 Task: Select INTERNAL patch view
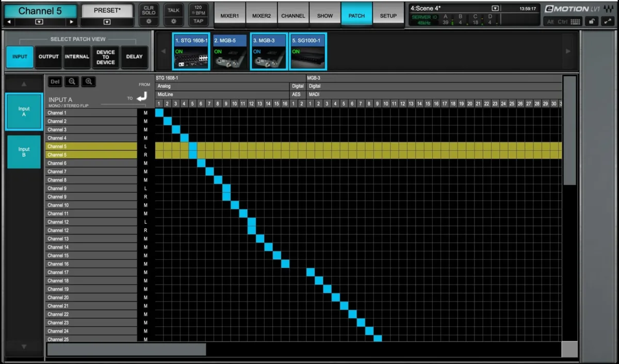(x=77, y=57)
